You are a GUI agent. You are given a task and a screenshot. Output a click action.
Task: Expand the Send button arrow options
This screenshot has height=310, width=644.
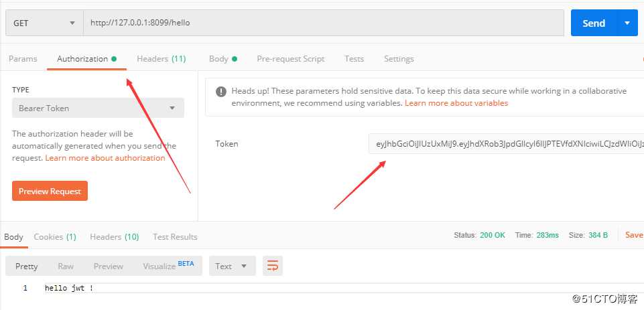[627, 23]
